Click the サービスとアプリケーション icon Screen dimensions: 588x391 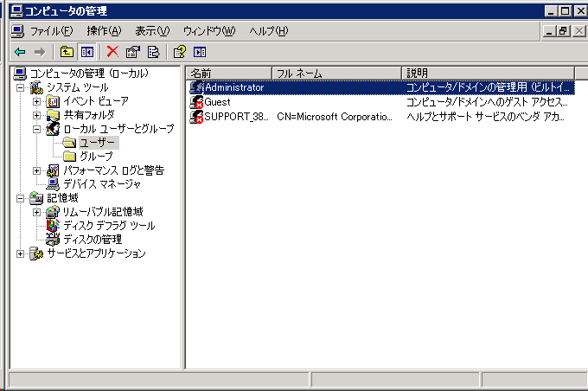[36, 253]
